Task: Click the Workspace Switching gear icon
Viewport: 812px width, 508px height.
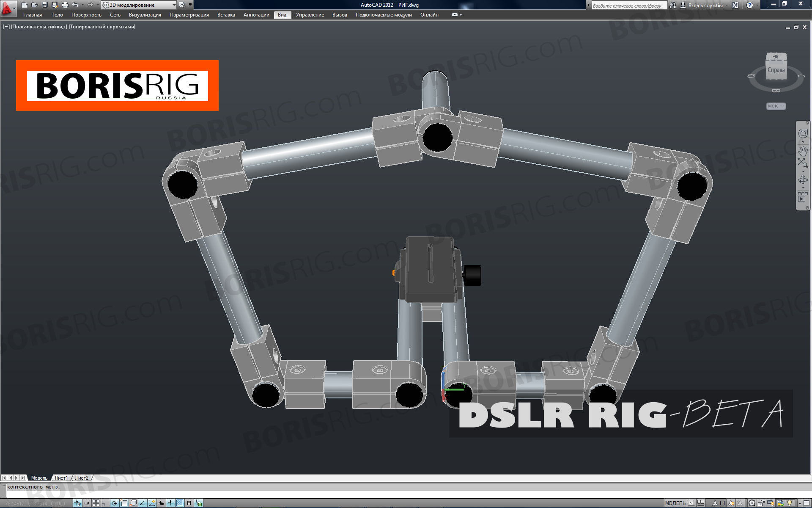Action: tap(752, 503)
